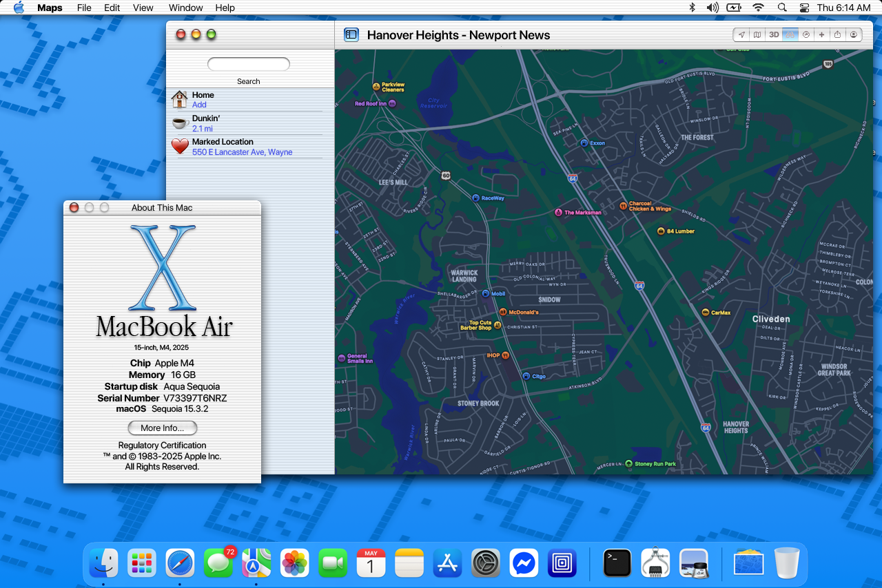Click the Red Roof Inn map pin
Viewport: 882px width, 588px height.
tap(392, 104)
